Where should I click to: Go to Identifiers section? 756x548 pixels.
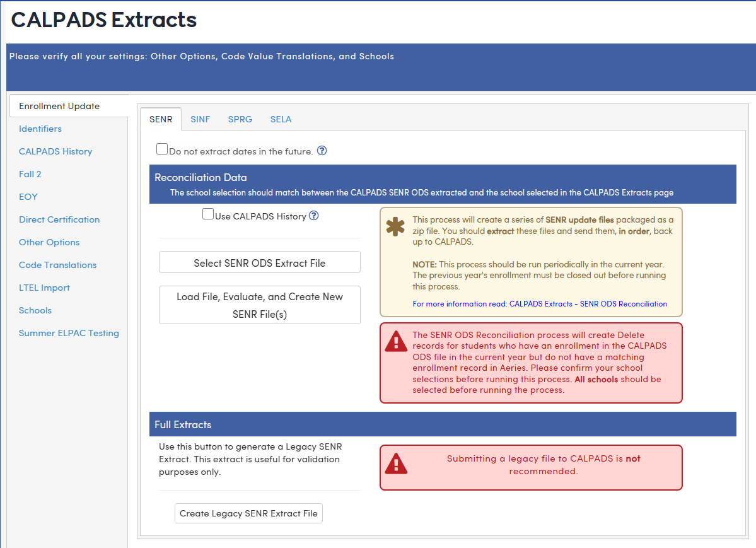coord(40,129)
